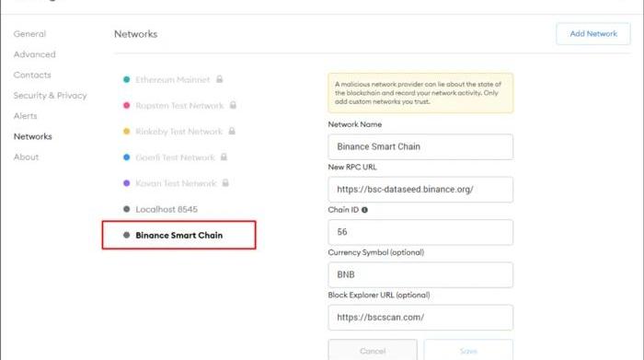The image size is (644, 360).
Task: Click the gray Binance Smart Chain dot
Action: pyautogui.click(x=127, y=235)
